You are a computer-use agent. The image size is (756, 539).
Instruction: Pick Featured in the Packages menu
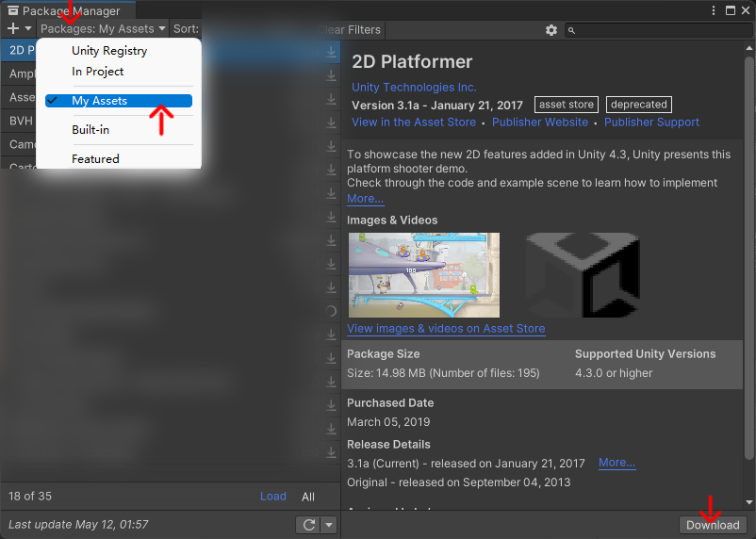[95, 159]
